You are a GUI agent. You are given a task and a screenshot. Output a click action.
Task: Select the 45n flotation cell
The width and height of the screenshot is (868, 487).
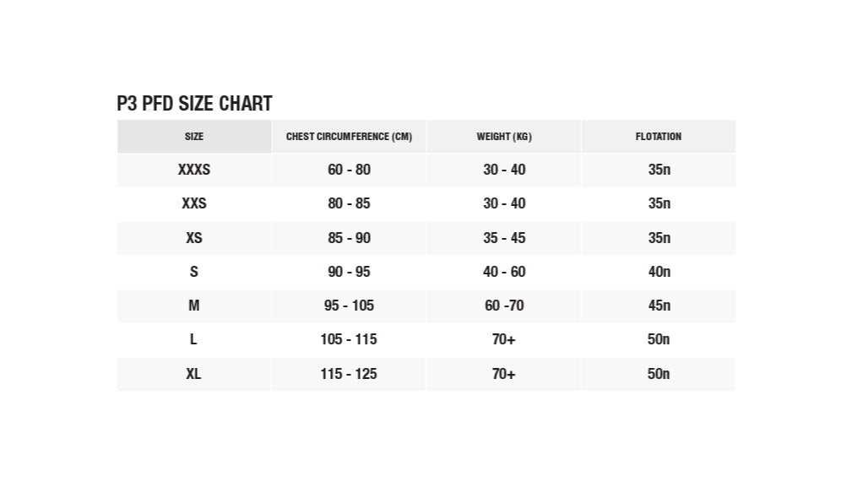(659, 305)
